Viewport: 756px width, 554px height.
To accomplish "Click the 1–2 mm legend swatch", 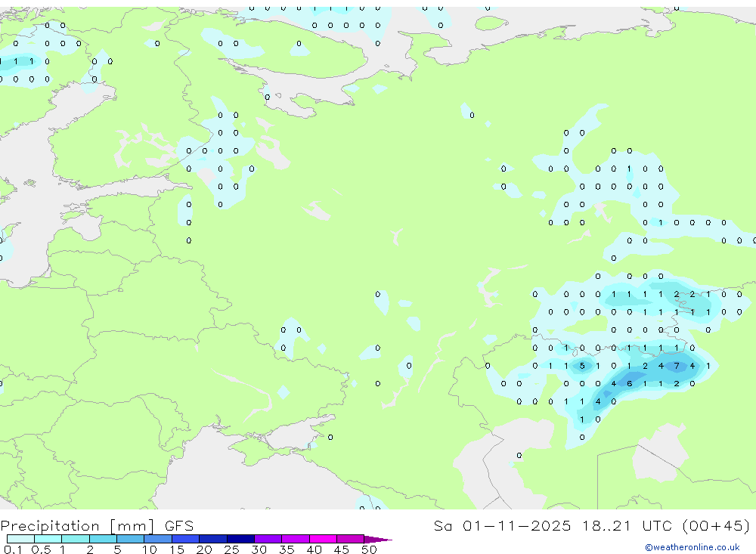I will [x=75, y=539].
